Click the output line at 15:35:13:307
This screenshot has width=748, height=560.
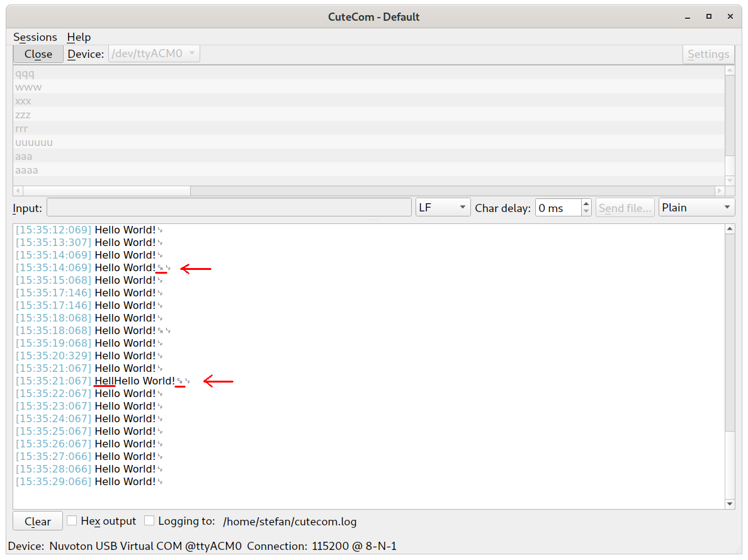[89, 242]
